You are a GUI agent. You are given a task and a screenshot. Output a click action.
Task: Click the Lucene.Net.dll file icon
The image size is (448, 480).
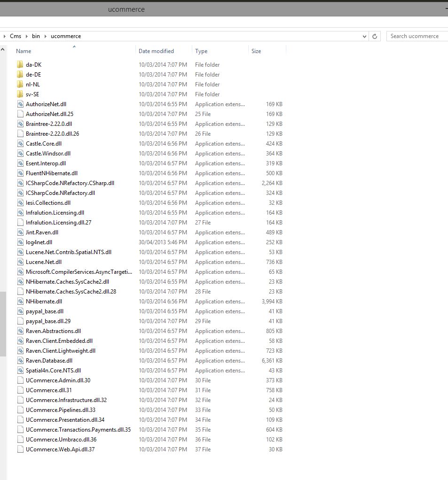(x=20, y=262)
